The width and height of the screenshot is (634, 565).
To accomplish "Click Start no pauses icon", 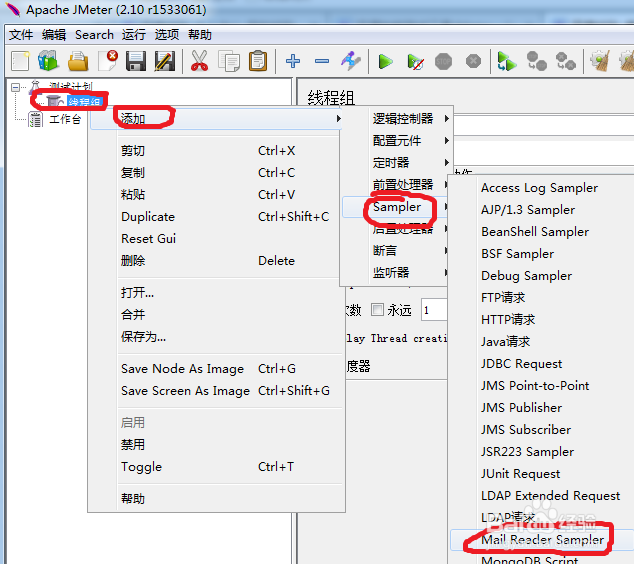I will tap(415, 61).
